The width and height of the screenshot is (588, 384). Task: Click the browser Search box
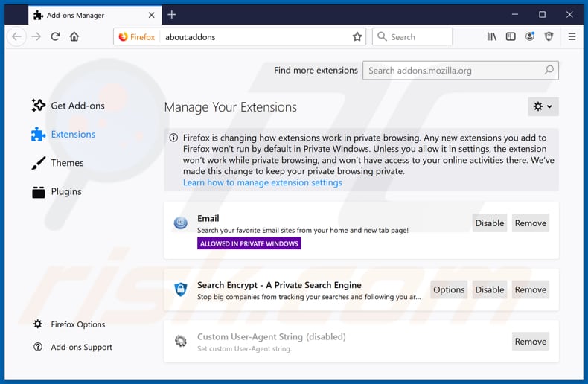[x=412, y=36]
